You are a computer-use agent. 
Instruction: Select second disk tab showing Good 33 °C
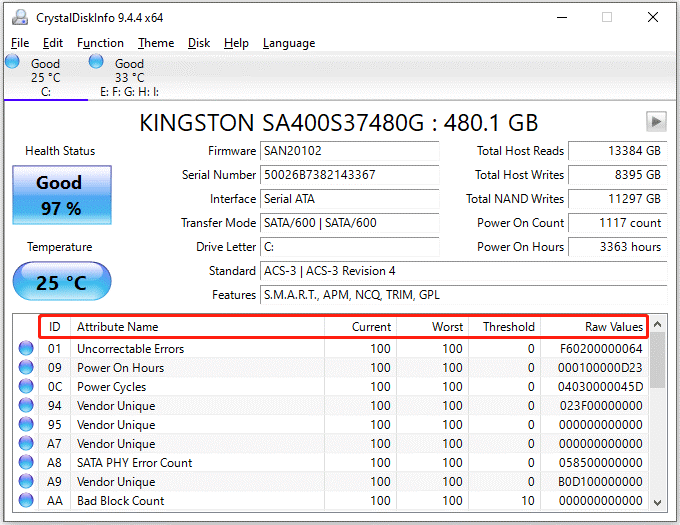129,77
